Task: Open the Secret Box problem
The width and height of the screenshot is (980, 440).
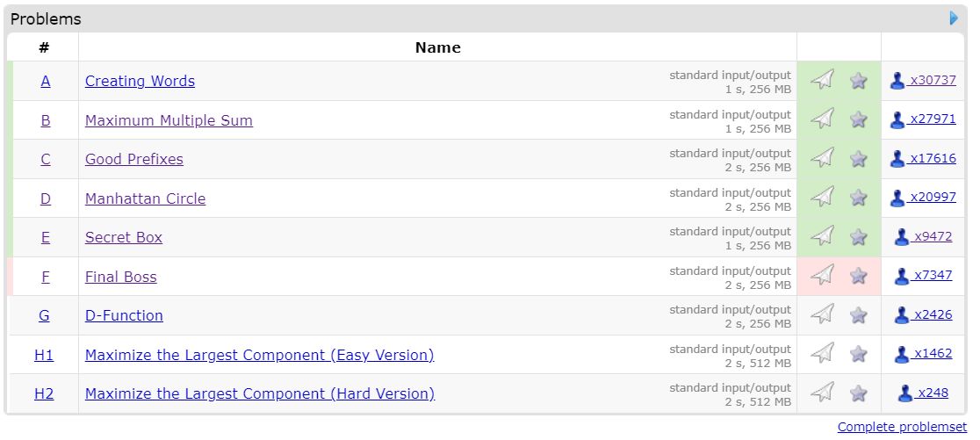Action: coord(124,237)
